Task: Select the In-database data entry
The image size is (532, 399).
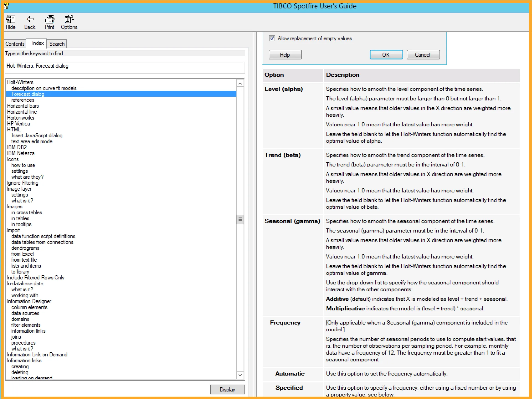Action: (25, 284)
